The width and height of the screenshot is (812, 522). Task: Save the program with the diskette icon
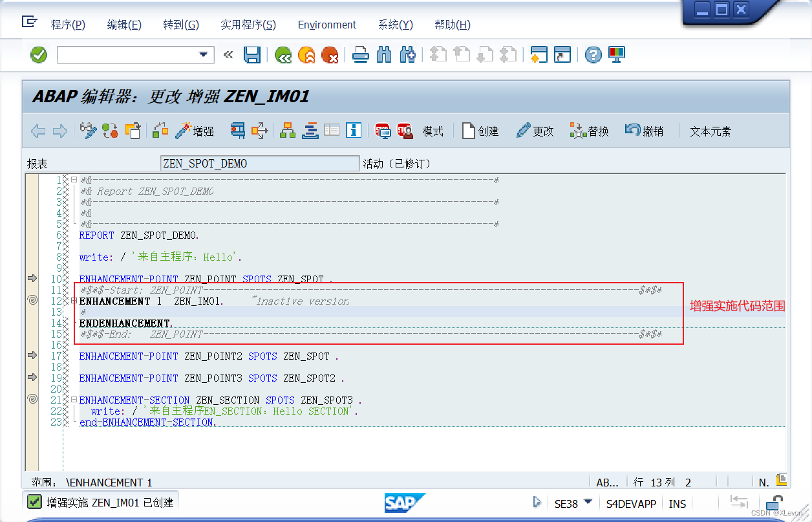click(x=252, y=55)
